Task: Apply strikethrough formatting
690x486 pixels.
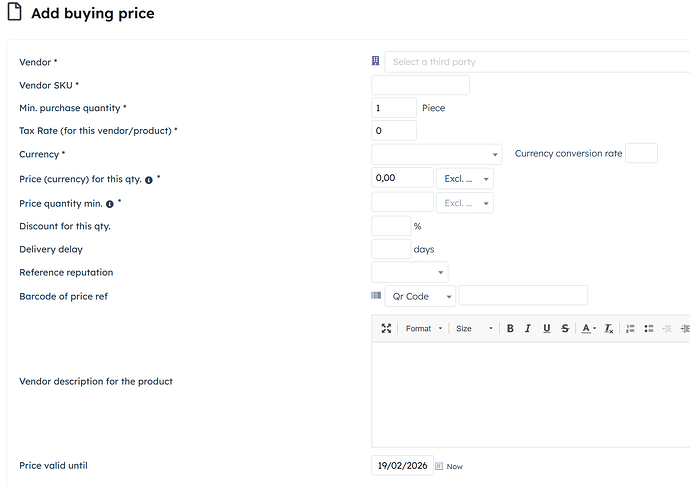Action: [x=565, y=328]
